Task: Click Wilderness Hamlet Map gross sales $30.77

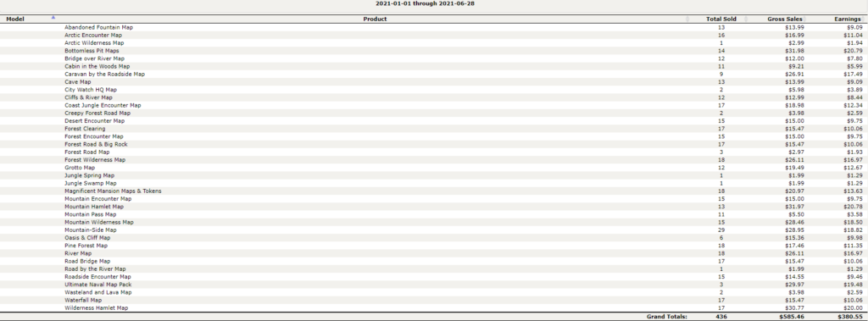Action: tap(794, 307)
